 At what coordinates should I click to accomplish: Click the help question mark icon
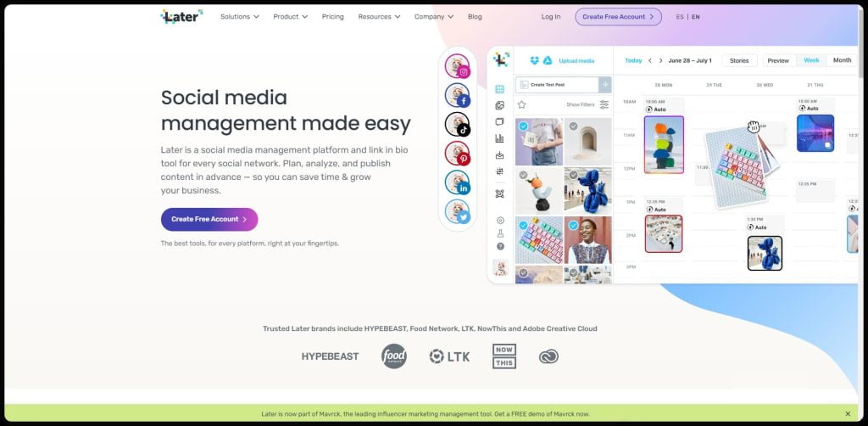(500, 246)
